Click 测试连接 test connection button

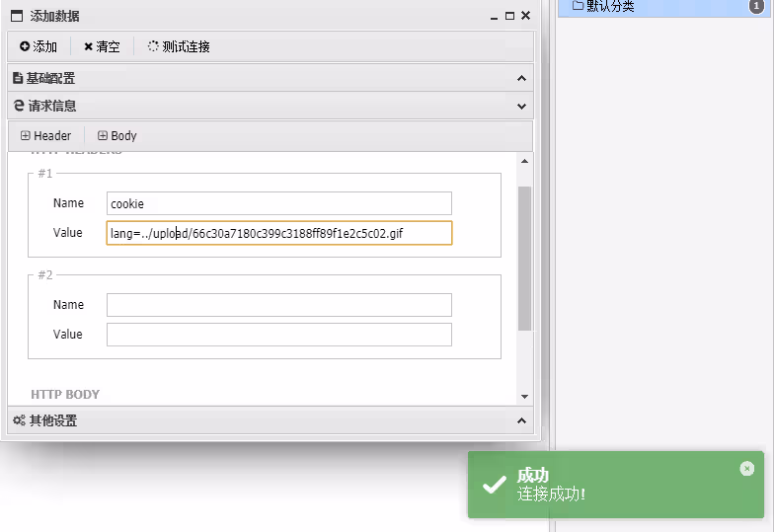(x=179, y=46)
